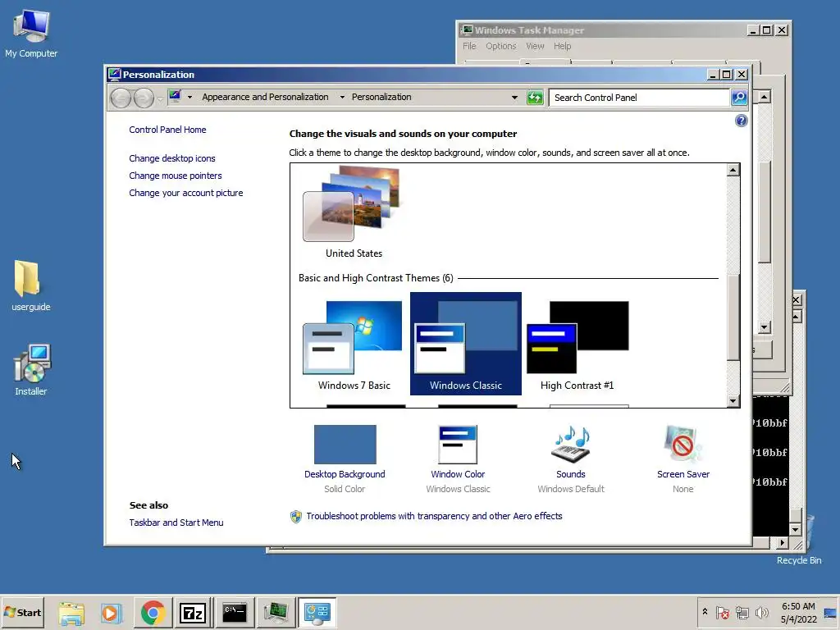Screen dimensions: 840x630
Task: Select the Windows 7 Basic theme
Action: pyautogui.click(x=354, y=344)
